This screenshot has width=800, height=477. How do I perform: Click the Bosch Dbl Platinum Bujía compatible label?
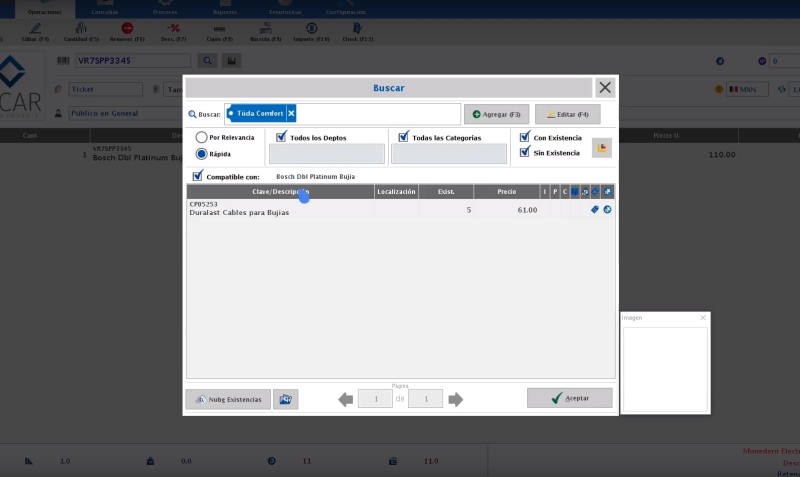point(315,177)
